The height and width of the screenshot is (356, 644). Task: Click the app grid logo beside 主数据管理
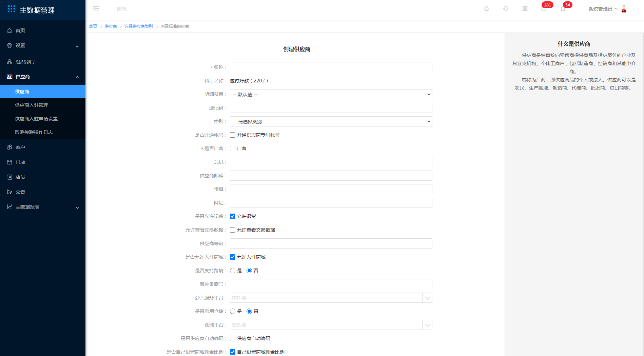pos(12,9)
